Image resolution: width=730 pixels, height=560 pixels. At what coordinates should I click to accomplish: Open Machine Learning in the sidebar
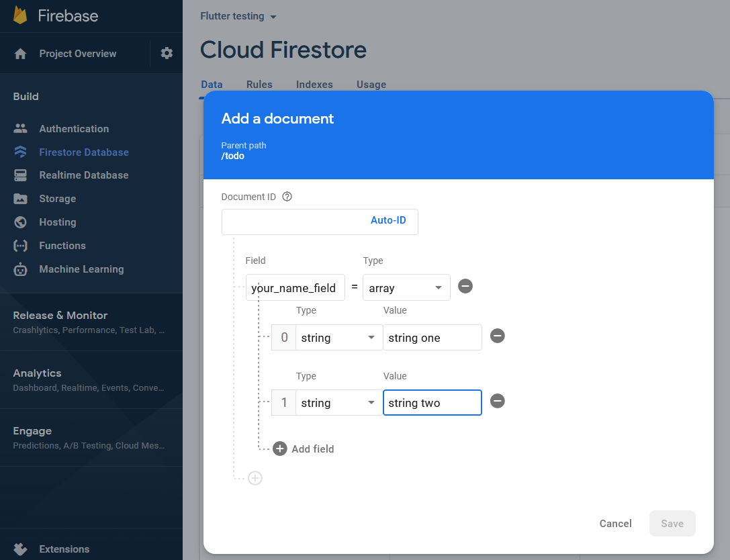pyautogui.click(x=81, y=269)
